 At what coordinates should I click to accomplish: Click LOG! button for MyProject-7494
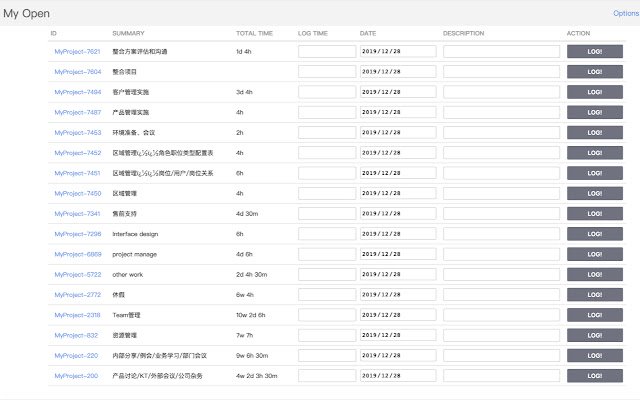pos(595,92)
